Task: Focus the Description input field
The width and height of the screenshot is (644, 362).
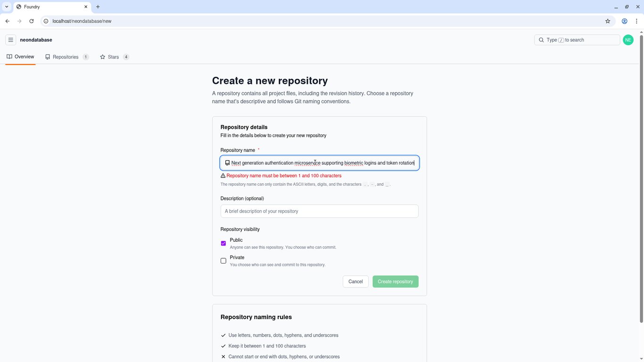Action: coord(319,211)
